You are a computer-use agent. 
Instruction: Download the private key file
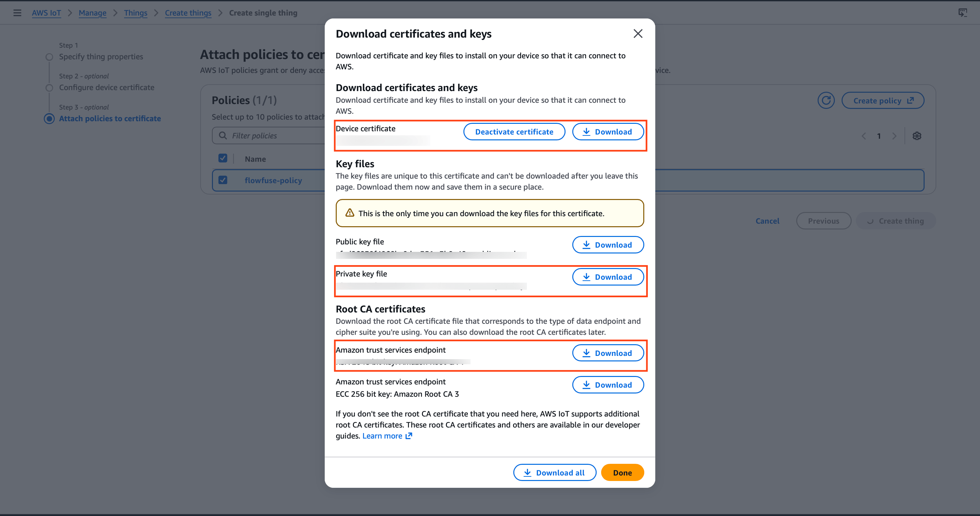pos(608,277)
